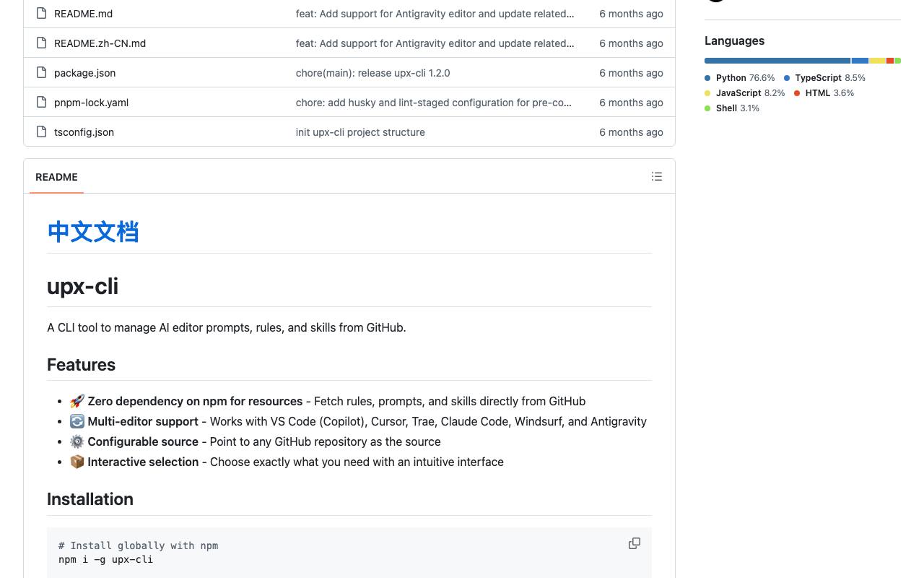Click the '6 months ago' timestamp for tsconfig.json

click(x=631, y=132)
